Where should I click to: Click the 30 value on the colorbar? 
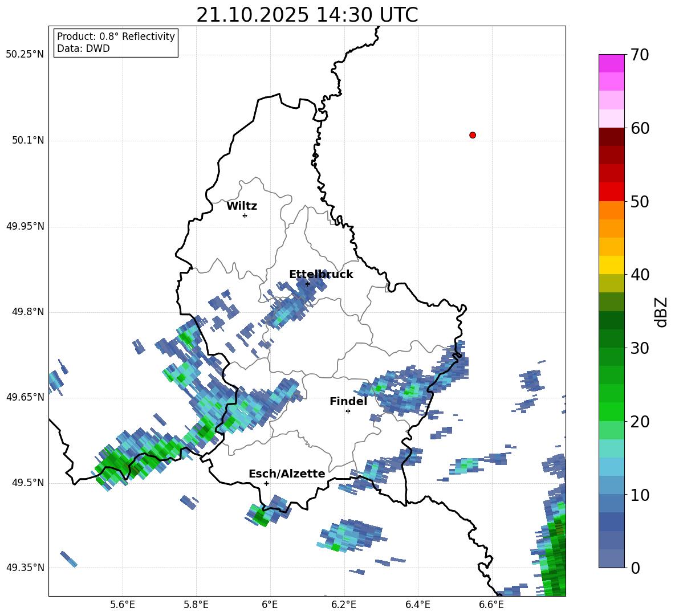pyautogui.click(x=640, y=348)
